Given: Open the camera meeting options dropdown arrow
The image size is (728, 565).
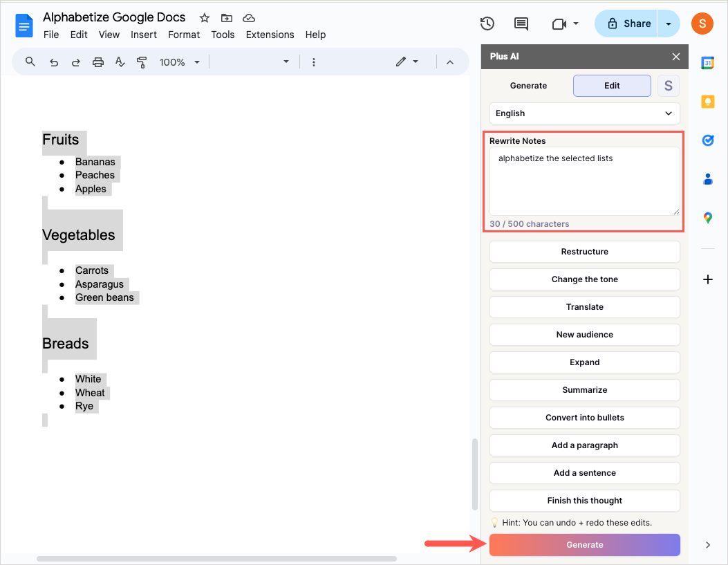Looking at the screenshot, I should click(x=576, y=24).
